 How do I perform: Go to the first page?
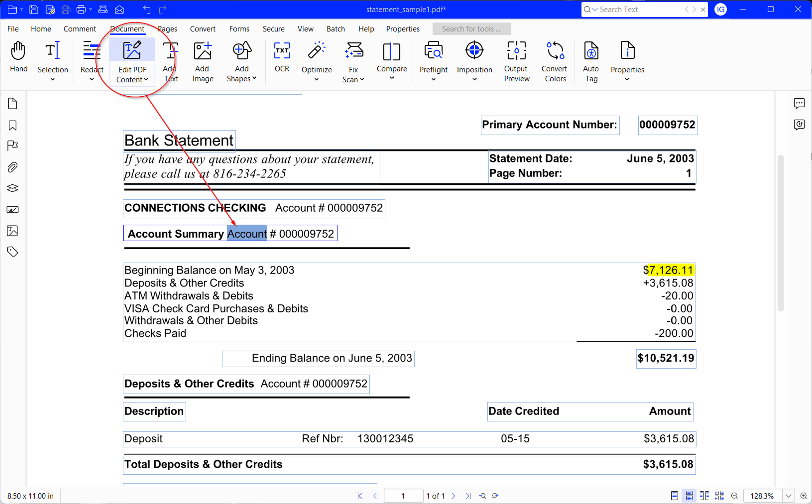[360, 496]
